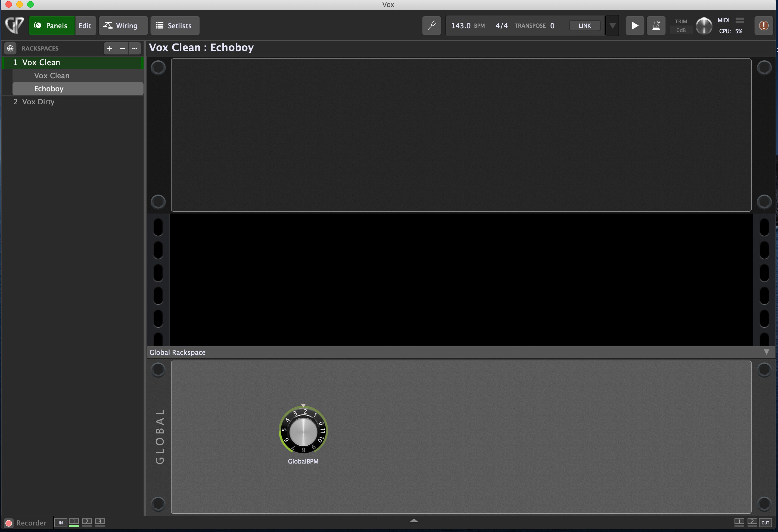This screenshot has width=778, height=532.
Task: Click the globe icon beside RACKSPACES
Action: pyautogui.click(x=10, y=48)
